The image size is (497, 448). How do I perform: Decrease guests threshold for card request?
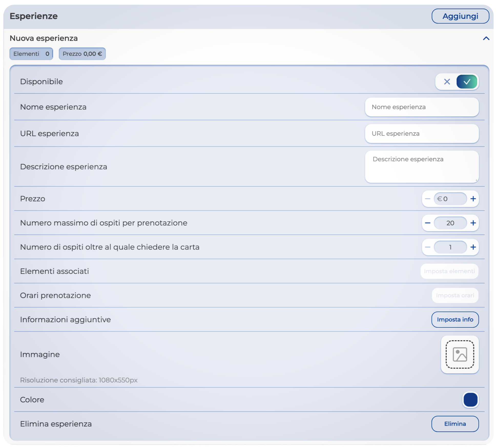(427, 247)
